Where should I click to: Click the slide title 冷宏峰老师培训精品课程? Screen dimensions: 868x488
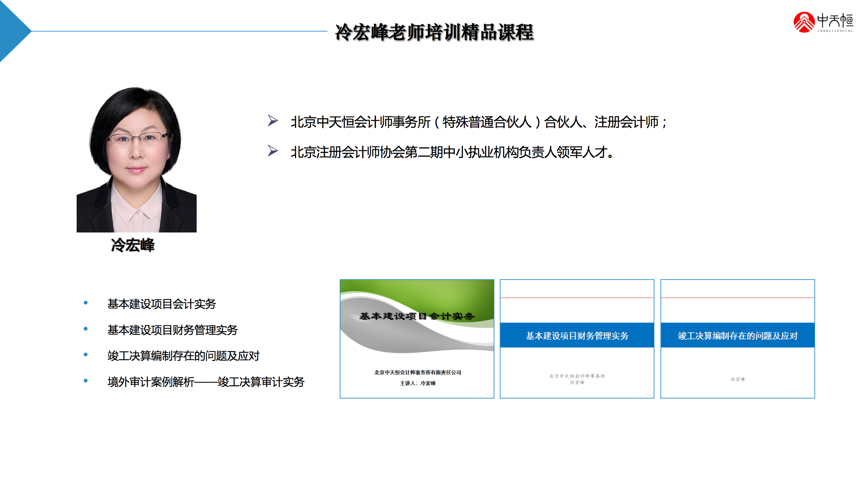click(434, 33)
